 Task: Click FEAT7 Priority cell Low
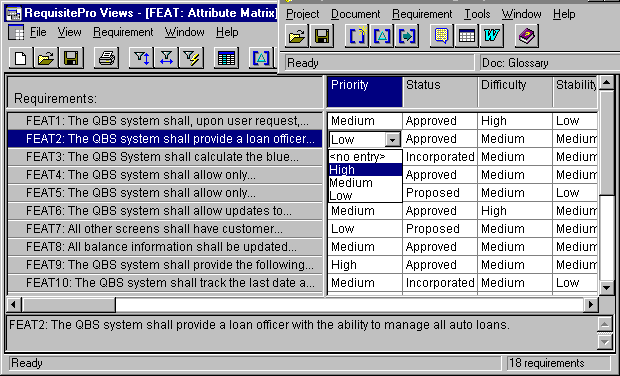pos(365,229)
